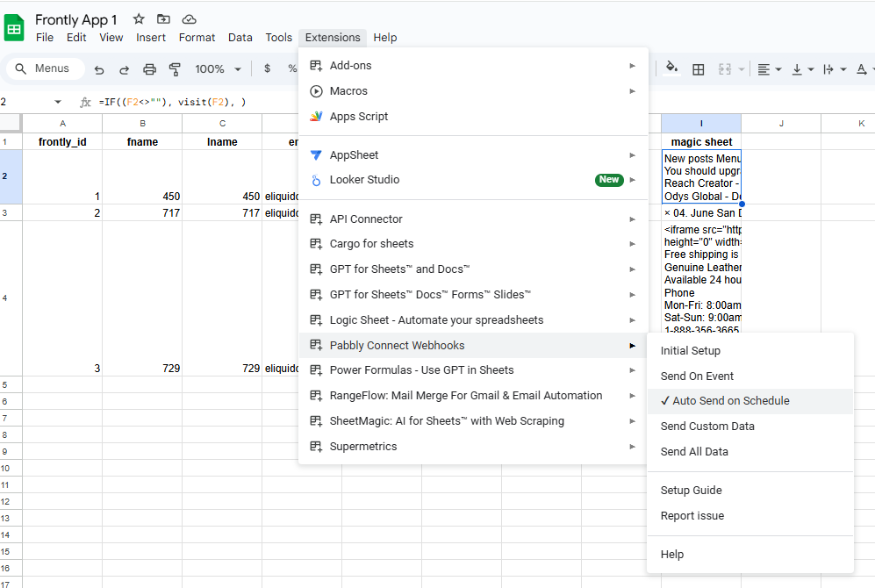Screen dimensions: 875x588
Task: Expand the Add-ons submenu arrow
Action: click(x=632, y=66)
